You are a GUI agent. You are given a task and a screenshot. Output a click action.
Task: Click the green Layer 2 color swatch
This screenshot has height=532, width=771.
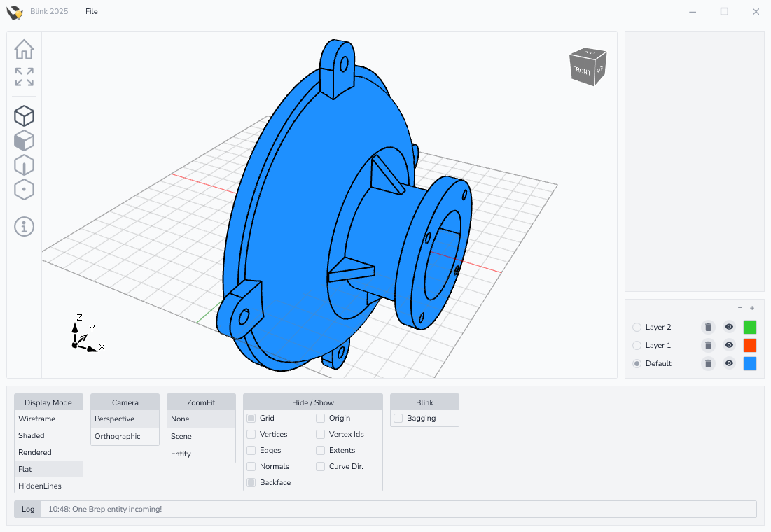749,327
